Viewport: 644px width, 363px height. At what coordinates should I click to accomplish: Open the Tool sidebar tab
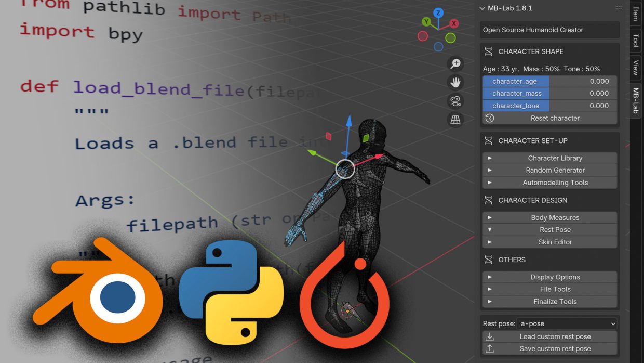(636, 41)
